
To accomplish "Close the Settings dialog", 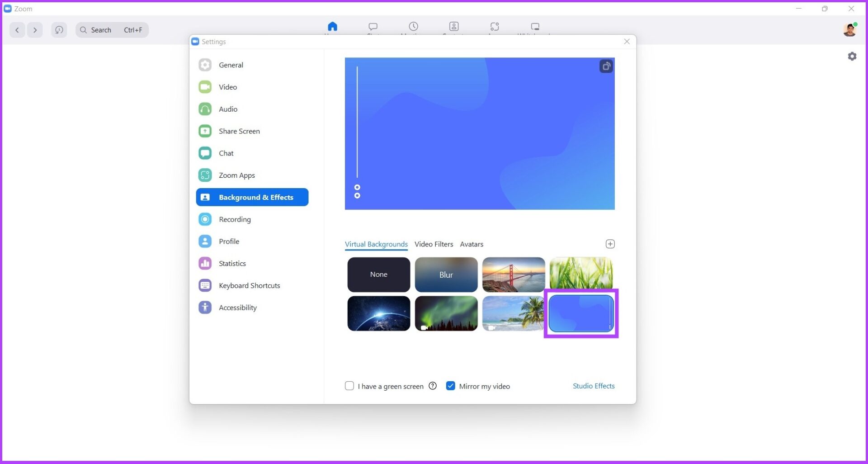I will pyautogui.click(x=627, y=42).
